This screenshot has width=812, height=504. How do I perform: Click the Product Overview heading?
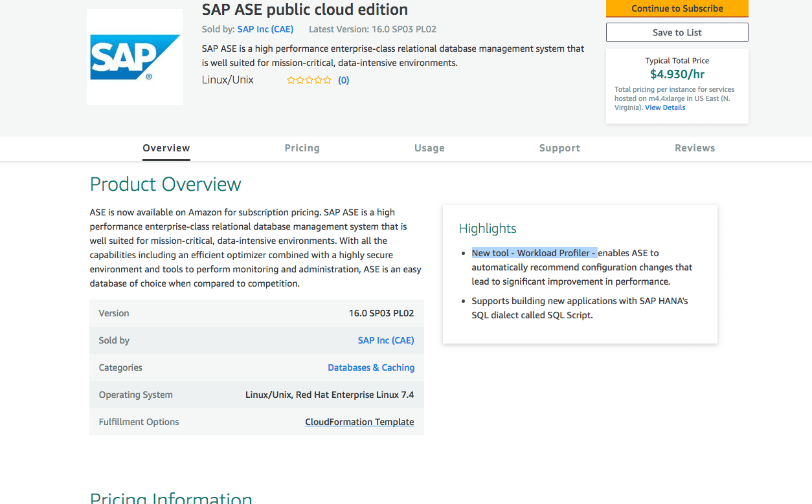165,184
